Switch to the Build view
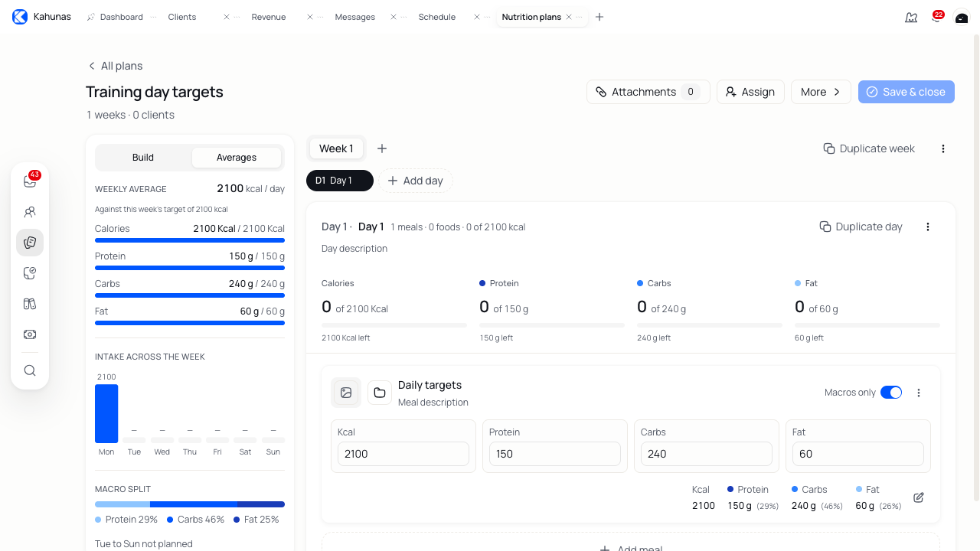980x551 pixels. click(143, 158)
